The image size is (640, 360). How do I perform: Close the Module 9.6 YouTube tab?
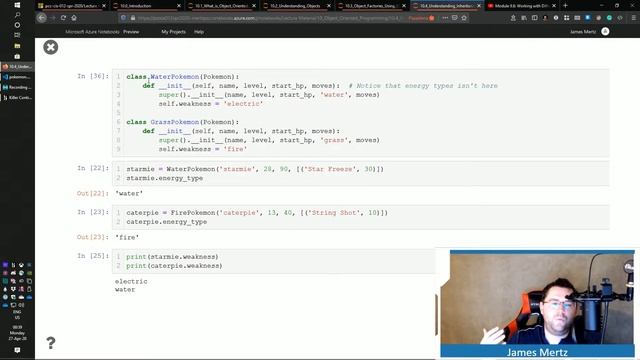554,6
